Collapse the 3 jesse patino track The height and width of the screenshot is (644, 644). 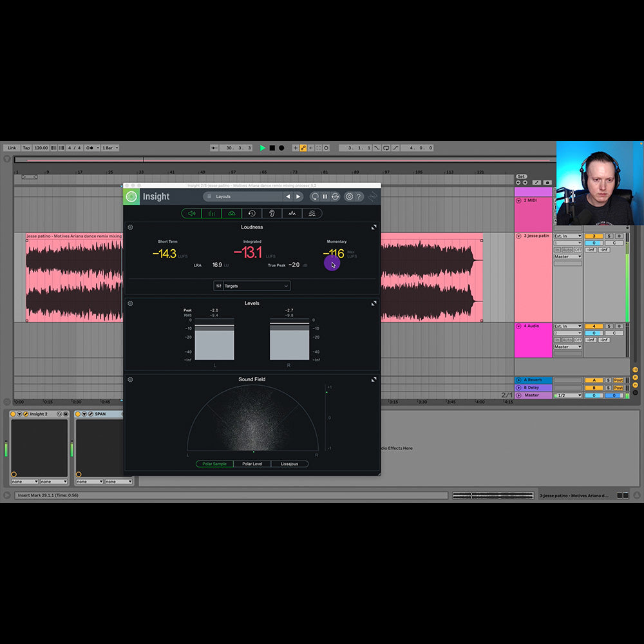(x=519, y=236)
